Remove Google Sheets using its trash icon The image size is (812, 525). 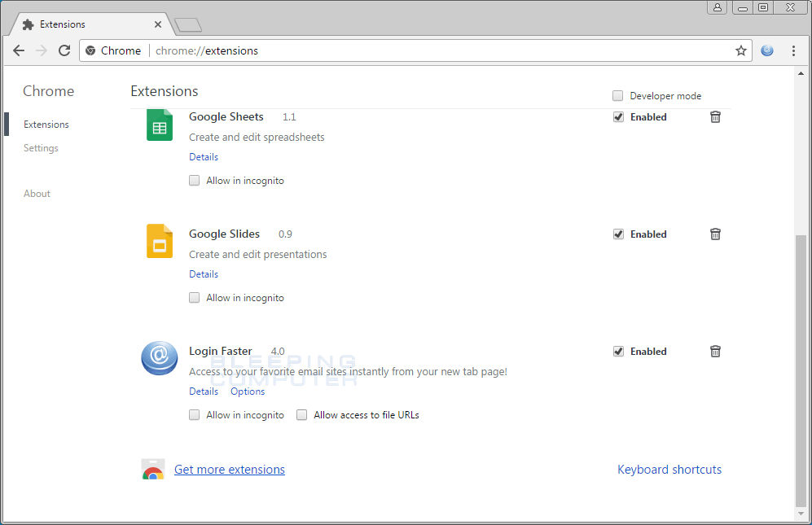[x=715, y=116]
